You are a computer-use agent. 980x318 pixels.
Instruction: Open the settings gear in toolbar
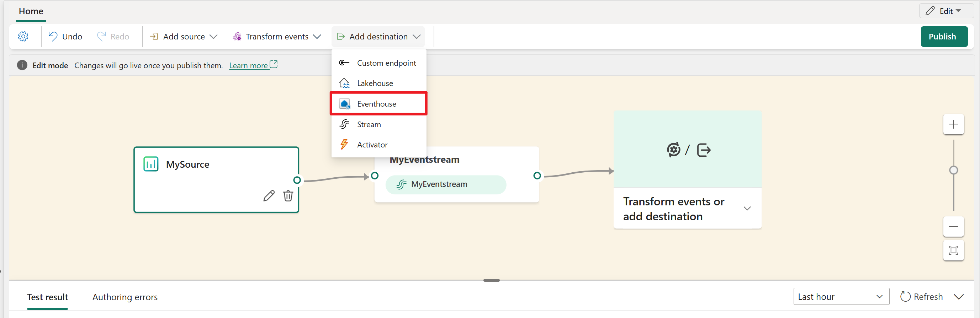[x=23, y=37]
